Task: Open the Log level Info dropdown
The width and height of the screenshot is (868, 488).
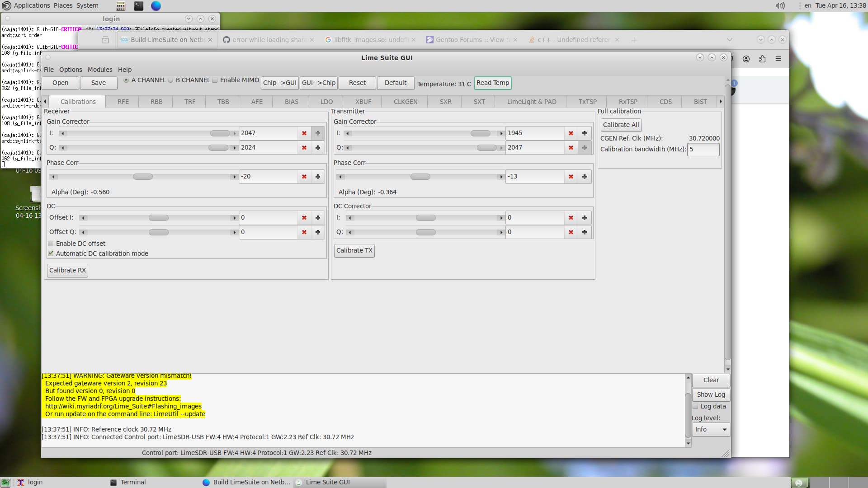Action: pos(711,430)
